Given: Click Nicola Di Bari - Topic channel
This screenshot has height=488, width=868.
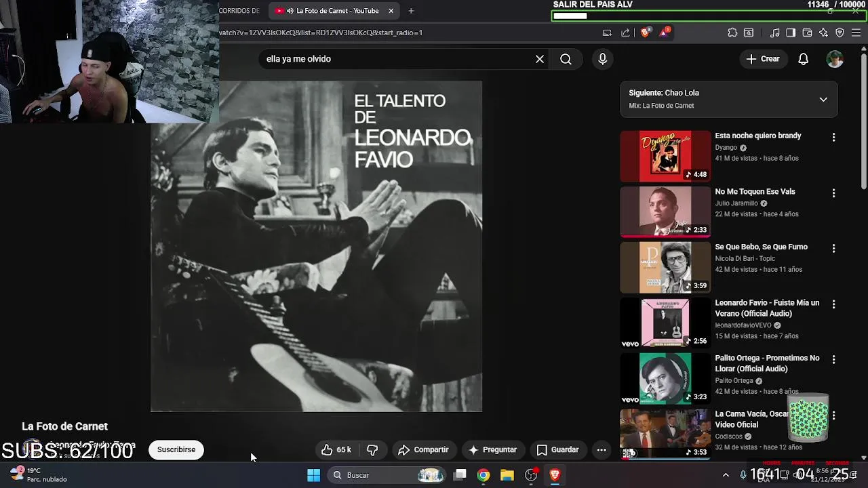Looking at the screenshot, I should click(745, 258).
